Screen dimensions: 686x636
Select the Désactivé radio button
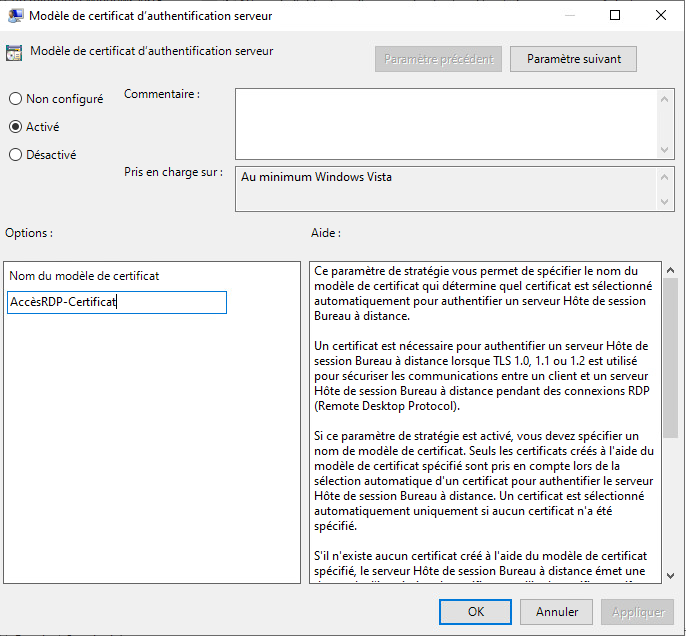tap(15, 155)
